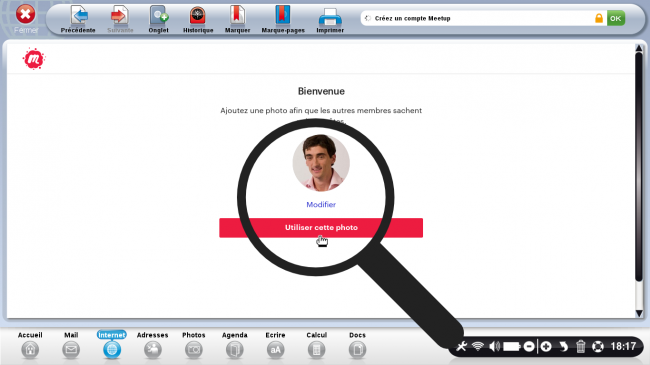Click the speaker volume icon

(x=495, y=346)
